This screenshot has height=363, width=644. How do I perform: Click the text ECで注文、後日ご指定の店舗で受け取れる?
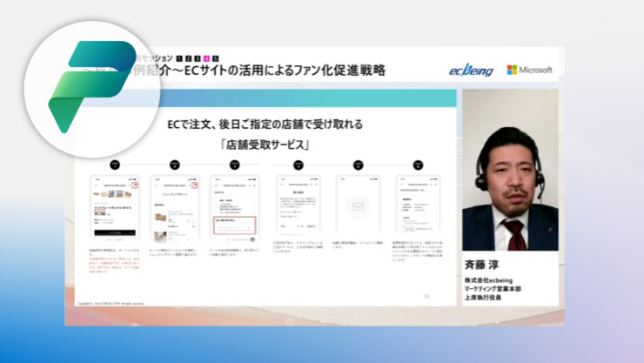265,124
